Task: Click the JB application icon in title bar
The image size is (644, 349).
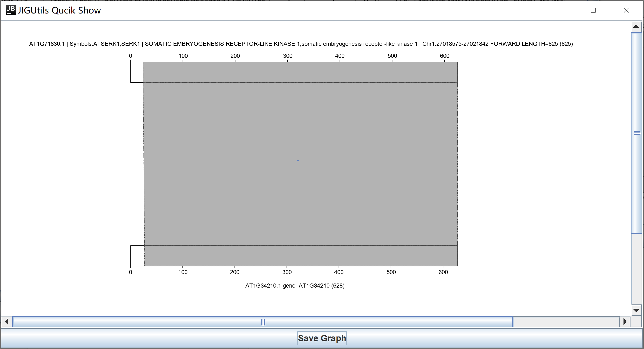Action: click(x=11, y=10)
